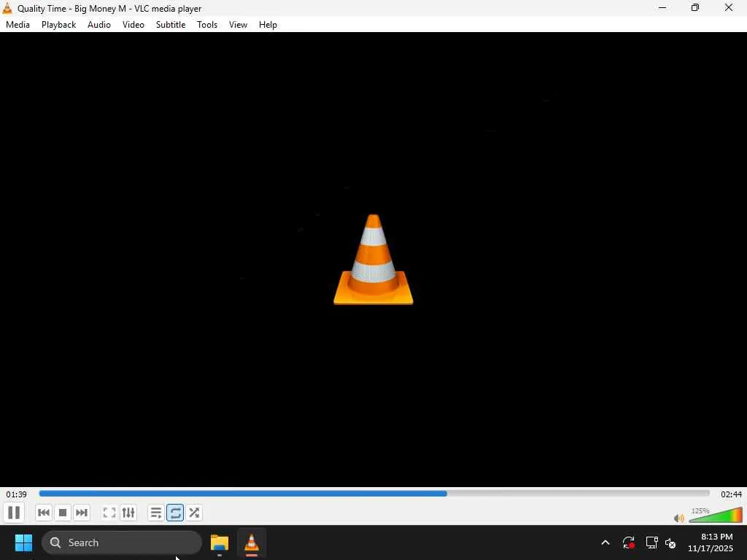Open the Tools menu

[x=206, y=25]
